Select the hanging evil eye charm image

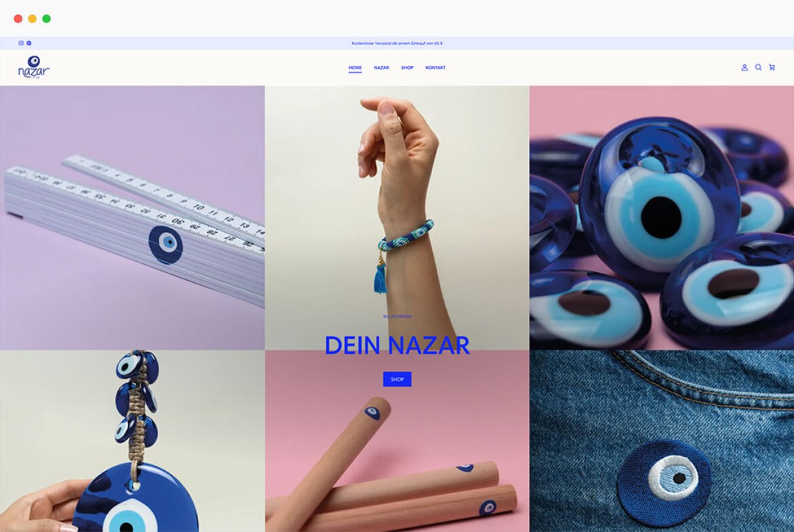[x=132, y=441]
